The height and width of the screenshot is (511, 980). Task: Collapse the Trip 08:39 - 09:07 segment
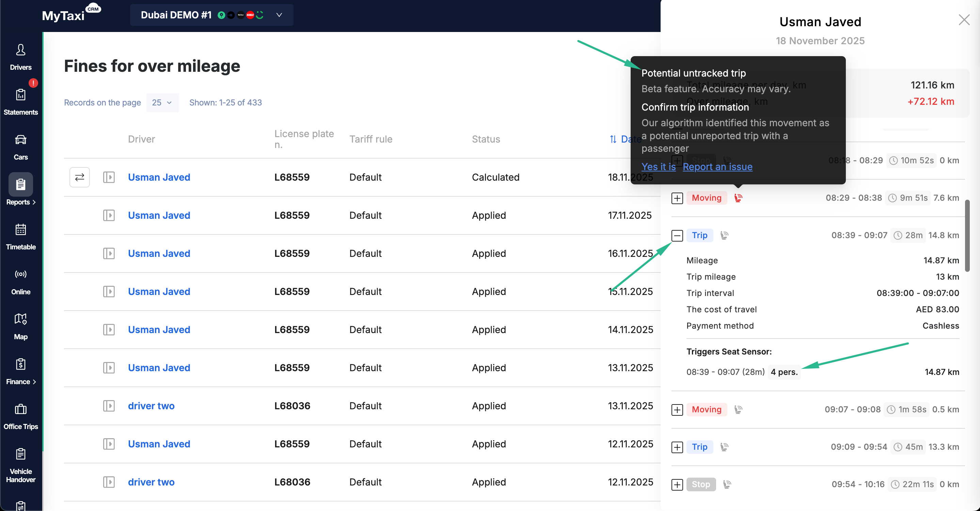pyautogui.click(x=677, y=235)
